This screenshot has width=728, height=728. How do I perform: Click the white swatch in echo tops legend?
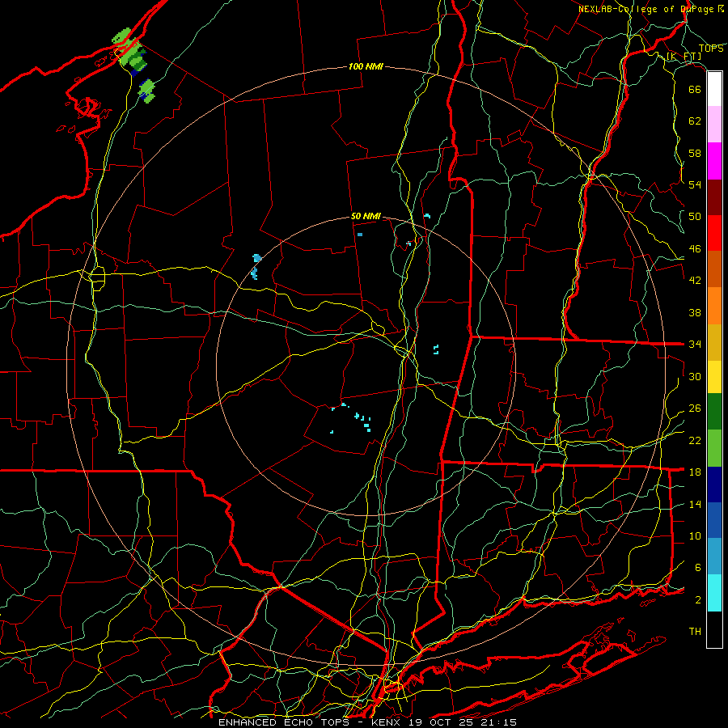714,89
